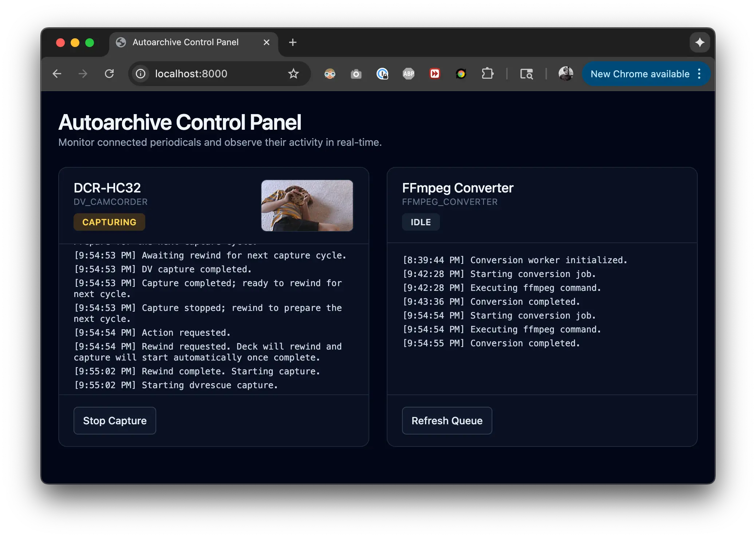This screenshot has height=538, width=756.
Task: Open a new browser tab
Action: coord(292,42)
